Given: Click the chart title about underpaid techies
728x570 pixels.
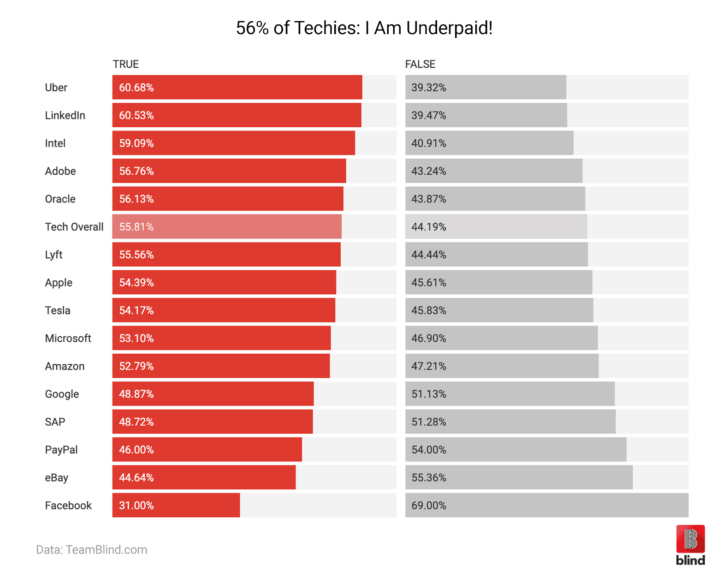Looking at the screenshot, I should click(364, 28).
